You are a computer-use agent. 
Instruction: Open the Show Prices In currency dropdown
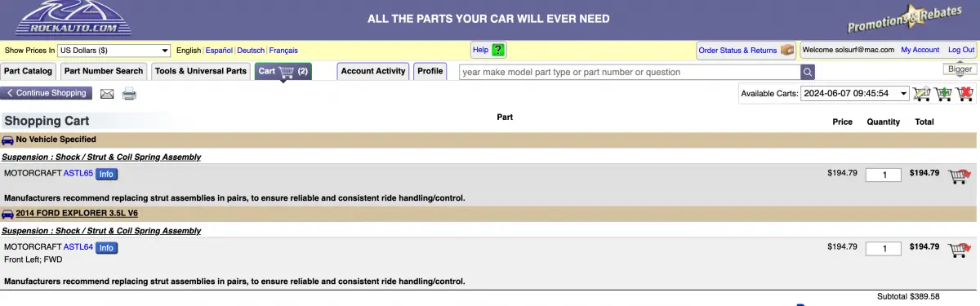click(x=114, y=51)
